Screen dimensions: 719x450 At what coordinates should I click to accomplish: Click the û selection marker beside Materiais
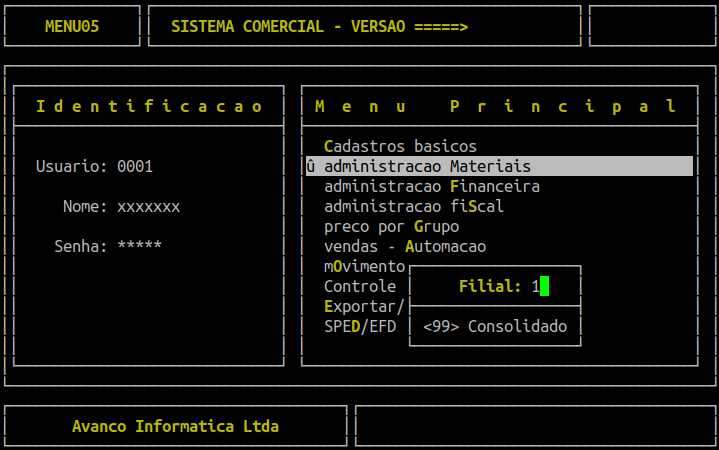[x=311, y=166]
